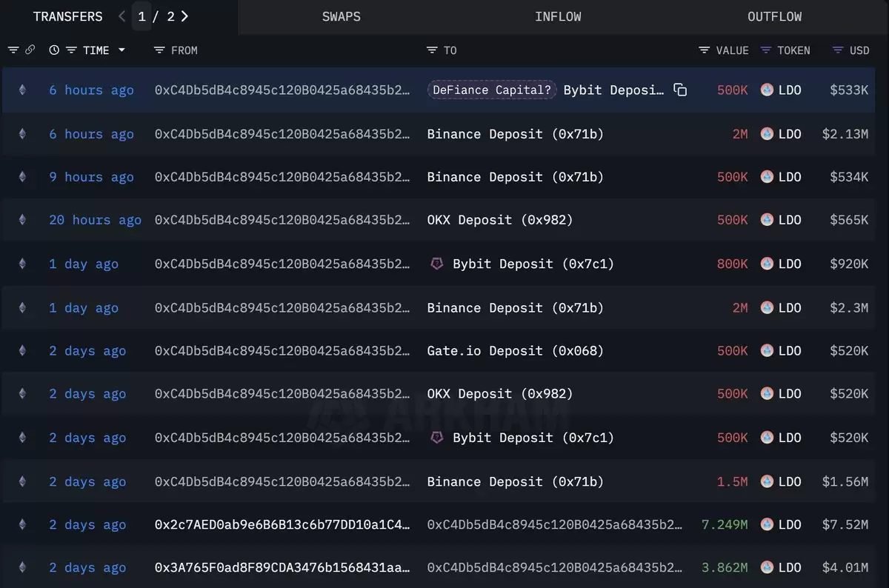Viewport: 889px width, 588px height.
Task: Click page number 1 in pagination
Action: point(141,16)
